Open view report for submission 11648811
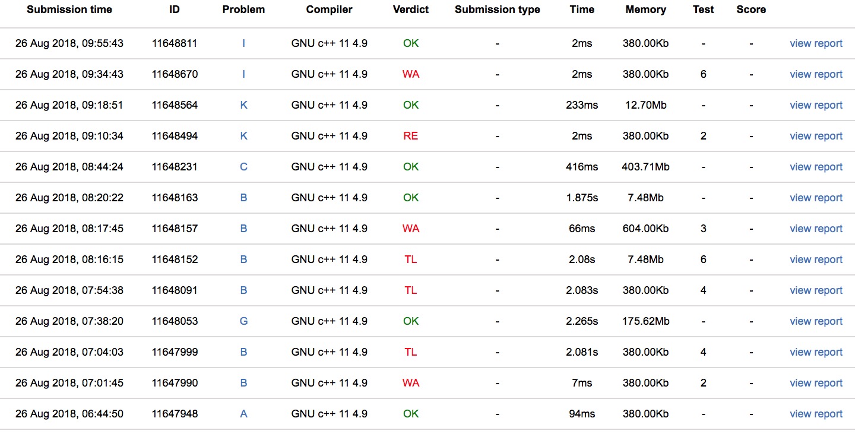868x437 pixels. click(816, 43)
